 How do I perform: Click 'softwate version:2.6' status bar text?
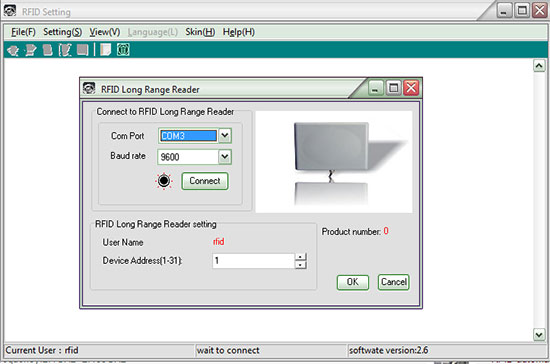(389, 350)
